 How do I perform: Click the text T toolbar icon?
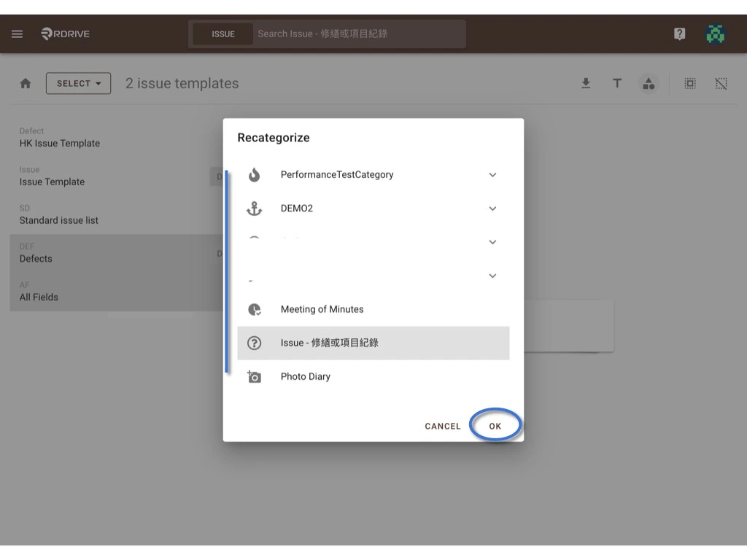pyautogui.click(x=617, y=83)
